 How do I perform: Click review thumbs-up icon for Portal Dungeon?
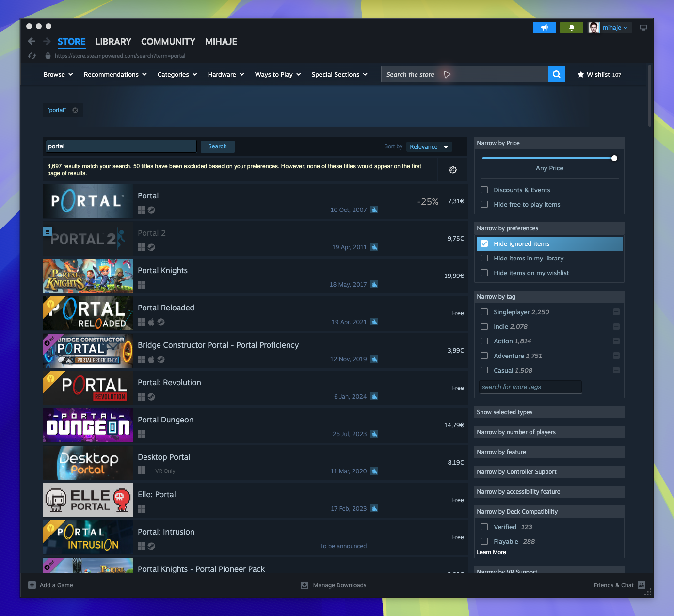click(x=374, y=434)
